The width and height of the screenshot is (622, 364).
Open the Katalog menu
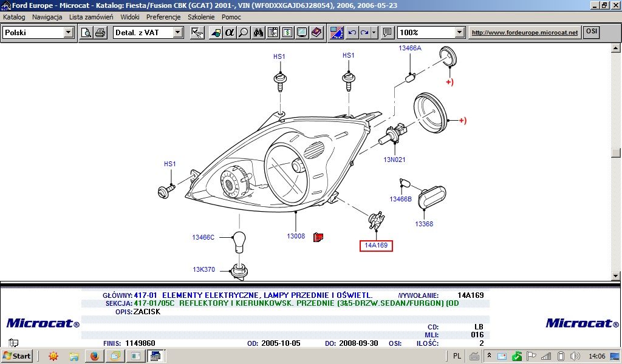[x=14, y=17]
